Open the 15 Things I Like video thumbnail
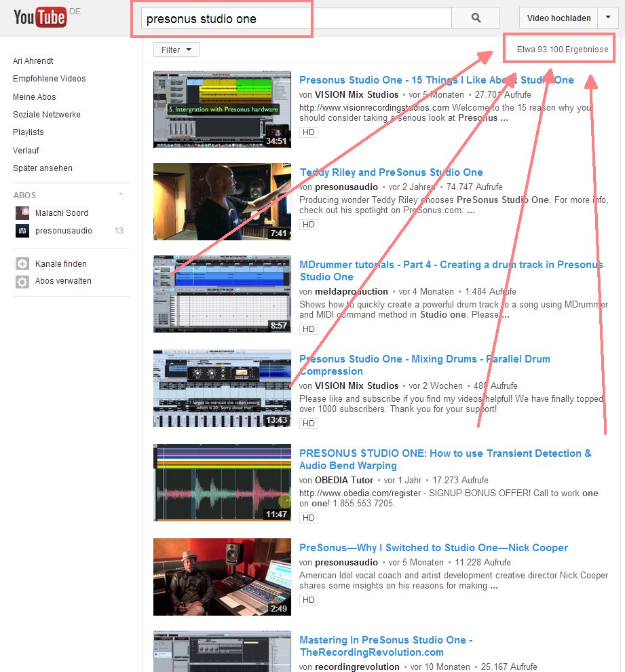This screenshot has height=672, width=625. [223, 109]
